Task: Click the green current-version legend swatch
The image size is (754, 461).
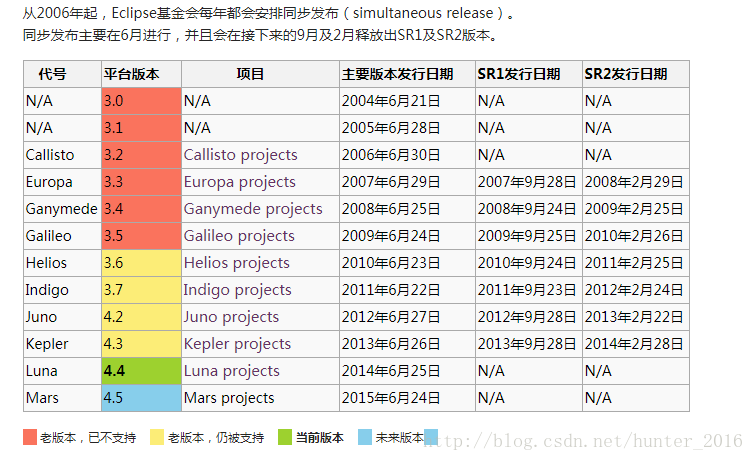Action: [285, 437]
